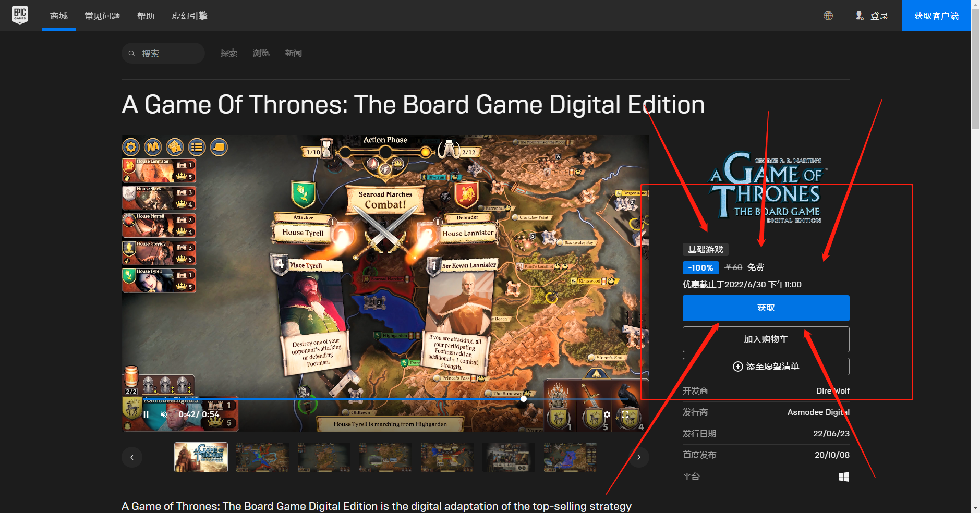This screenshot has width=980, height=513.
Task: Click the right carousel arrow for more screenshots
Action: (x=638, y=457)
